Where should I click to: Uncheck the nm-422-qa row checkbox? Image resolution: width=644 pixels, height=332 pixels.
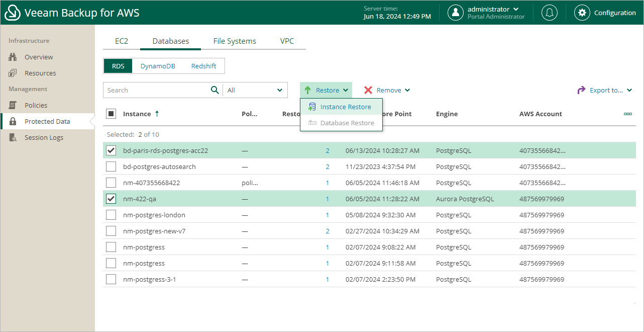(111, 199)
